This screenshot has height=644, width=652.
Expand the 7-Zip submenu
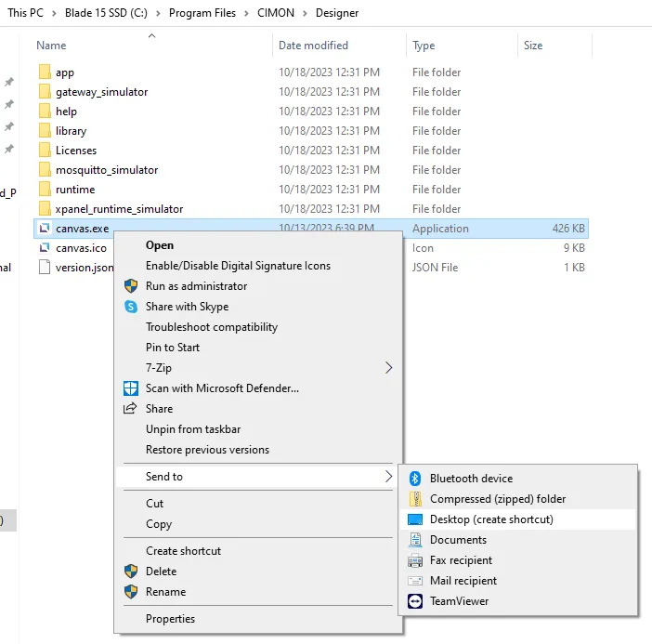(x=388, y=368)
